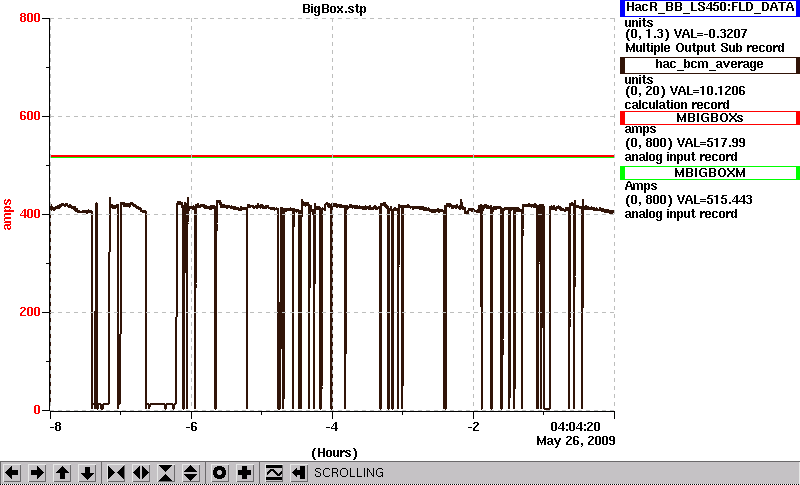
Task: Open the strip chart graph icon
Action: click(x=274, y=473)
